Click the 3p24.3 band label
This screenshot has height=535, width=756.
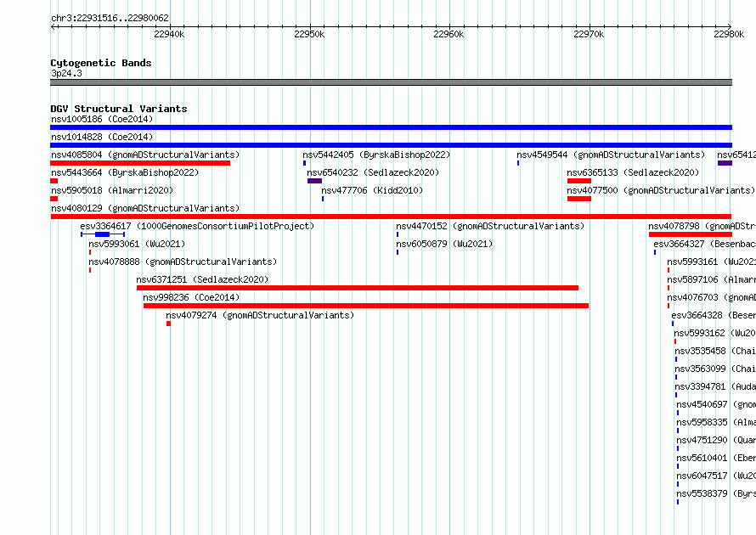(66, 73)
